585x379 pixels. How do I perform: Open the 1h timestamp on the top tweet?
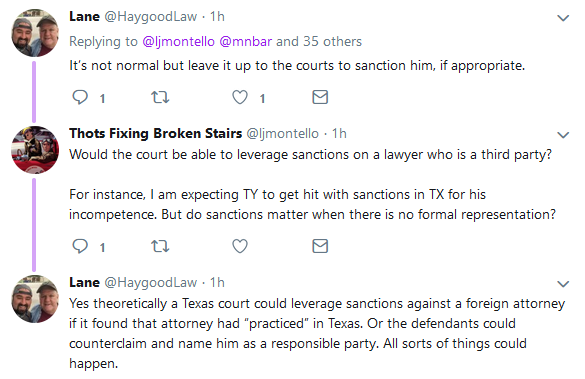click(x=217, y=17)
